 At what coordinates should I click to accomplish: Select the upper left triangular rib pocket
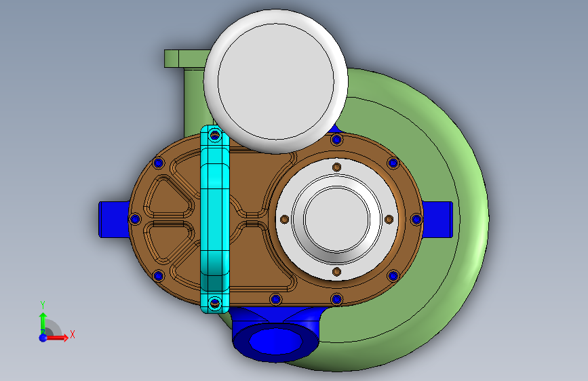168,197
